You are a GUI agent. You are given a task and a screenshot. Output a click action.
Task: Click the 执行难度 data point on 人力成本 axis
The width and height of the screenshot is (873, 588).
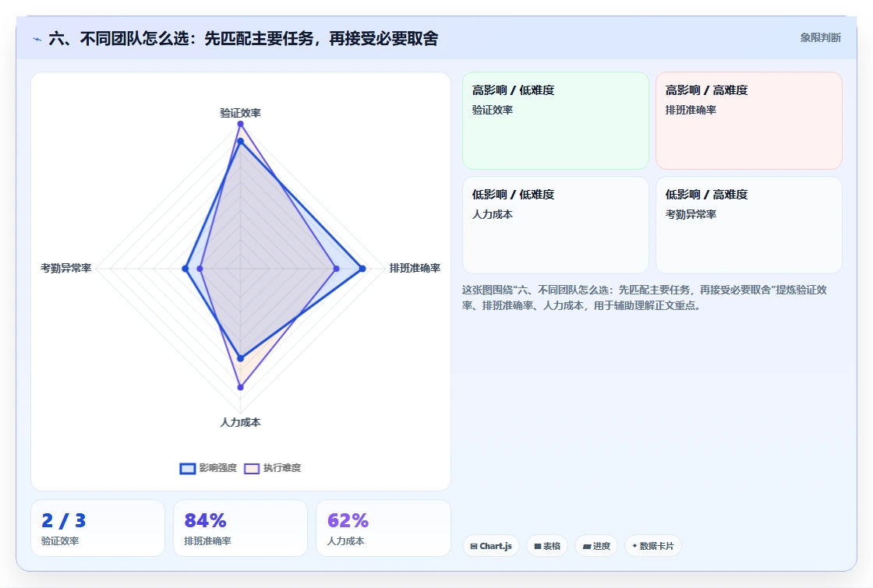[x=241, y=387]
